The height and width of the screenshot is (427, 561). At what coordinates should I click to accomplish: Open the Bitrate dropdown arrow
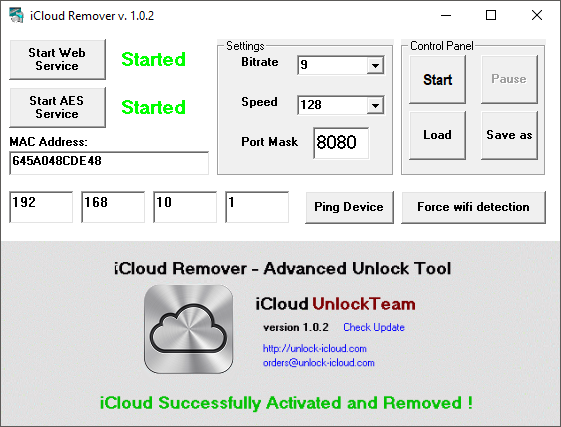pos(375,65)
